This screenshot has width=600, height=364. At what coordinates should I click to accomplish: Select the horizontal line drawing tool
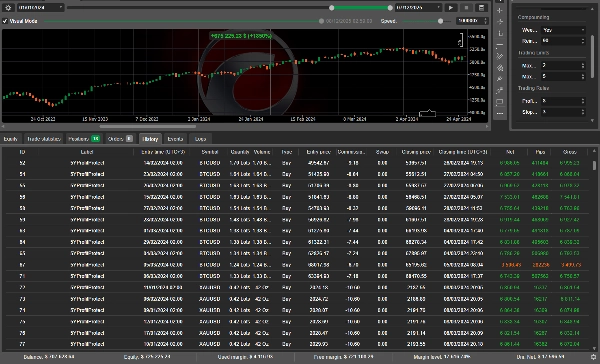tap(500, 45)
